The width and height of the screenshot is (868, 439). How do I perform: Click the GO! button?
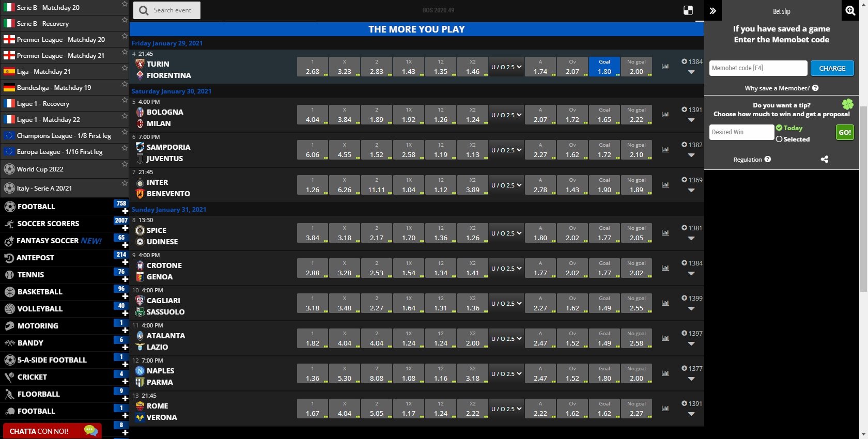pyautogui.click(x=845, y=132)
